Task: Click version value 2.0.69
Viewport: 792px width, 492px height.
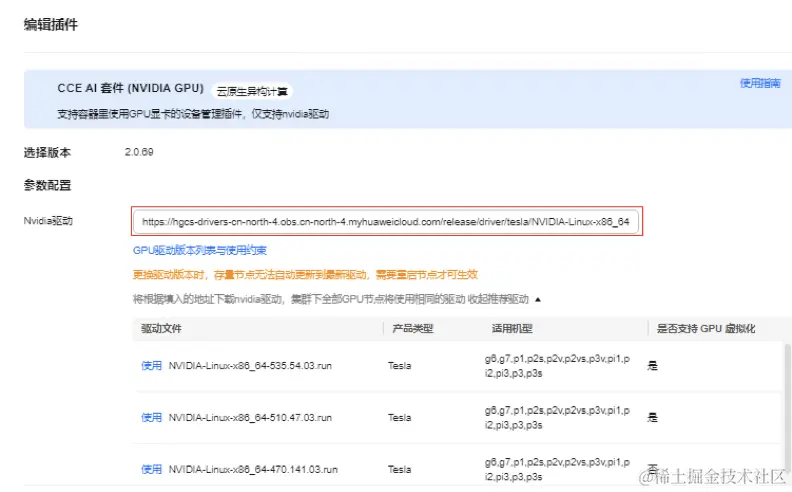Action: pyautogui.click(x=139, y=152)
